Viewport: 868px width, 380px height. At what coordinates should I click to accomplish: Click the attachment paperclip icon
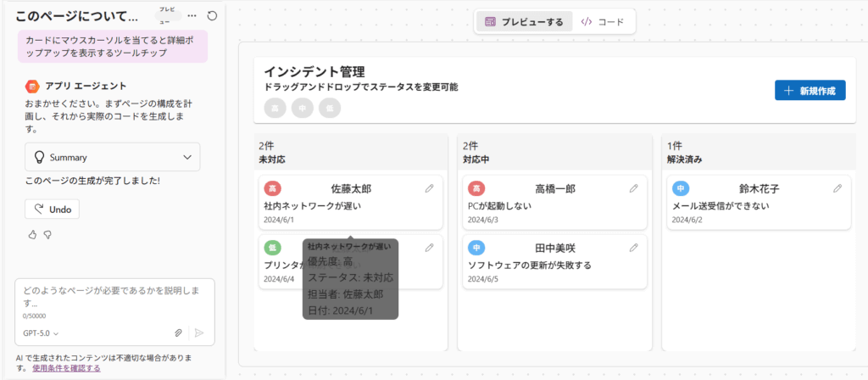coord(178,333)
